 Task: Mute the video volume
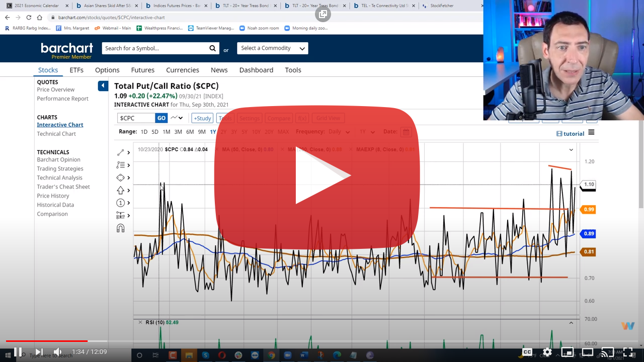pos(58,352)
